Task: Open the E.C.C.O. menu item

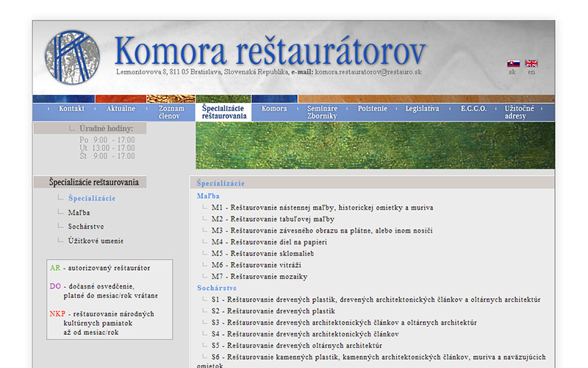Action: (473, 108)
